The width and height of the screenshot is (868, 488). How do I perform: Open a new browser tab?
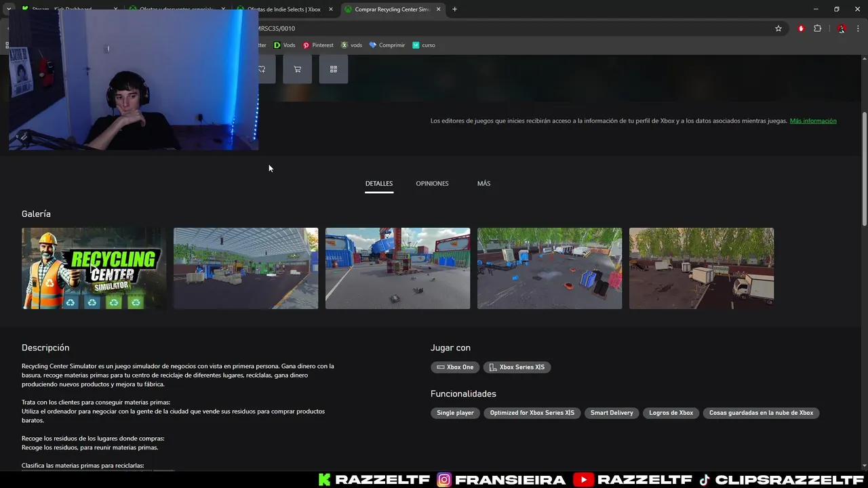point(454,9)
